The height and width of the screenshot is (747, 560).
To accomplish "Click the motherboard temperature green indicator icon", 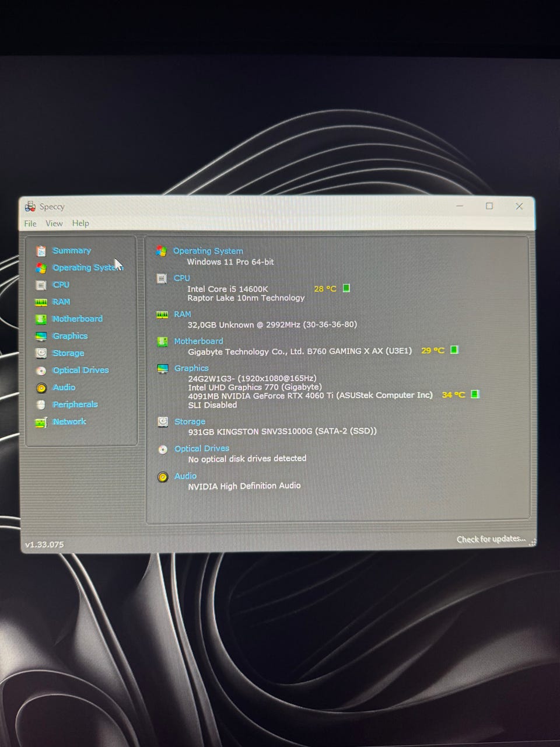I will coord(454,350).
